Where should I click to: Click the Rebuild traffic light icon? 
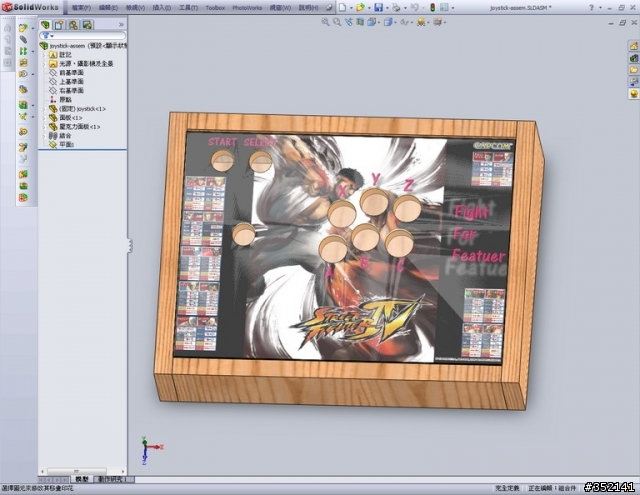[x=432, y=7]
